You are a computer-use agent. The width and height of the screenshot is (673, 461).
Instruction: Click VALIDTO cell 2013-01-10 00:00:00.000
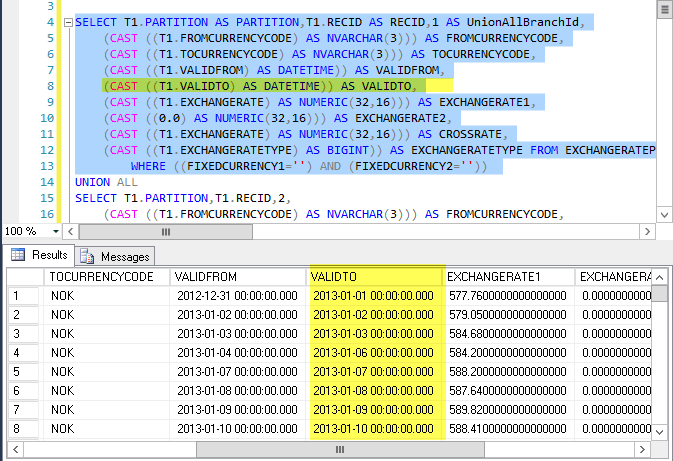[373, 429]
